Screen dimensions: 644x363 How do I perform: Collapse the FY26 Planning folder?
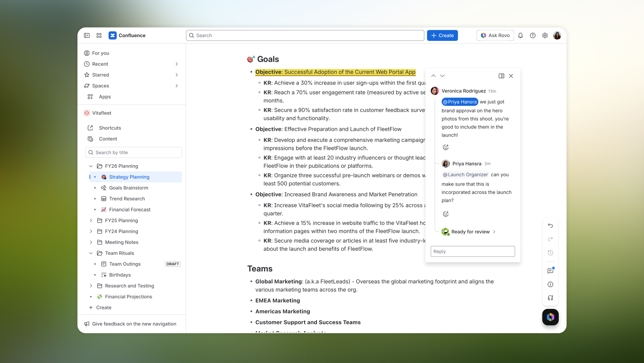coord(91,166)
